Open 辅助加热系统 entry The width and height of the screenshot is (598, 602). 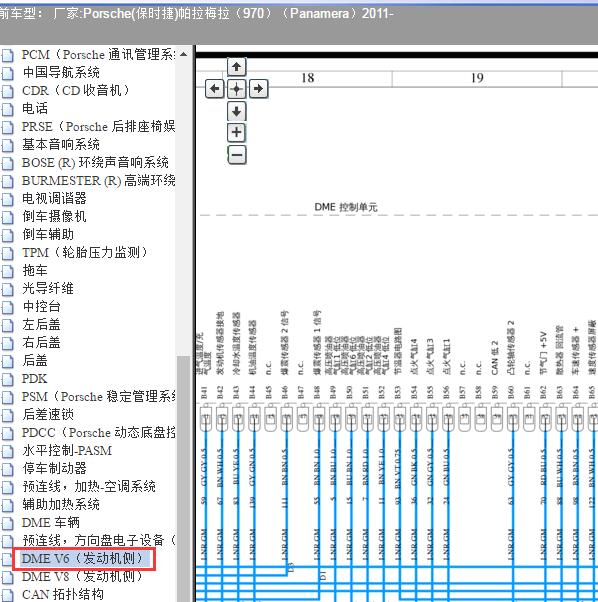pos(61,504)
